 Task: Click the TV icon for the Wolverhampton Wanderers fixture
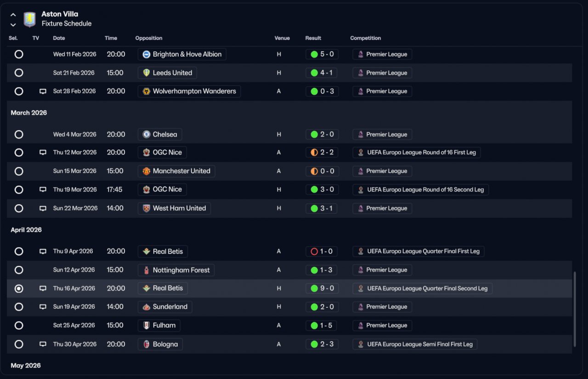click(43, 92)
